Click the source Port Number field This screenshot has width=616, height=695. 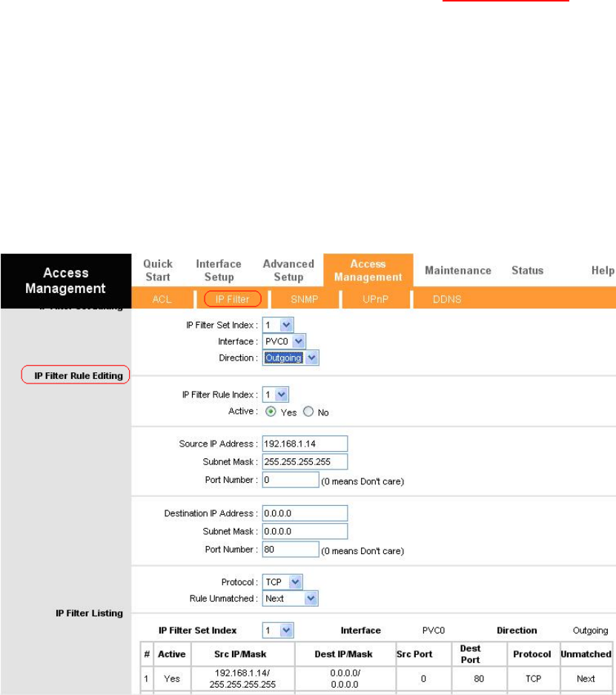click(x=291, y=480)
